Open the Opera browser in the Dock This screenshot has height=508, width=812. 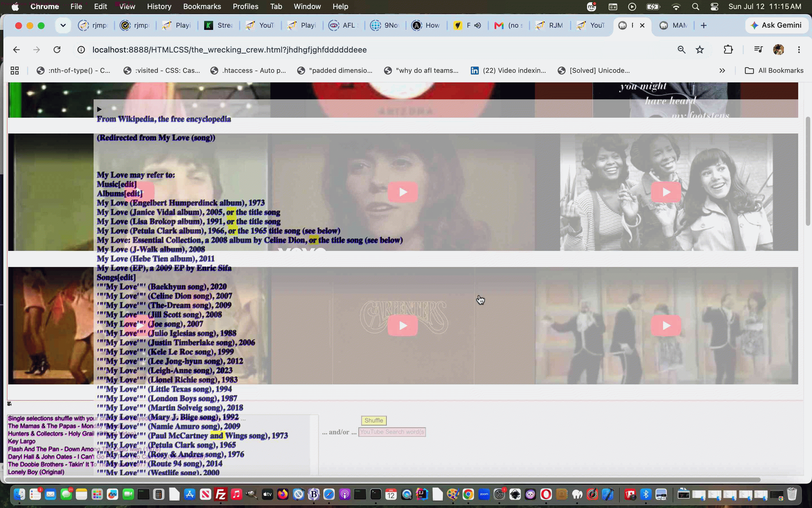click(x=546, y=494)
